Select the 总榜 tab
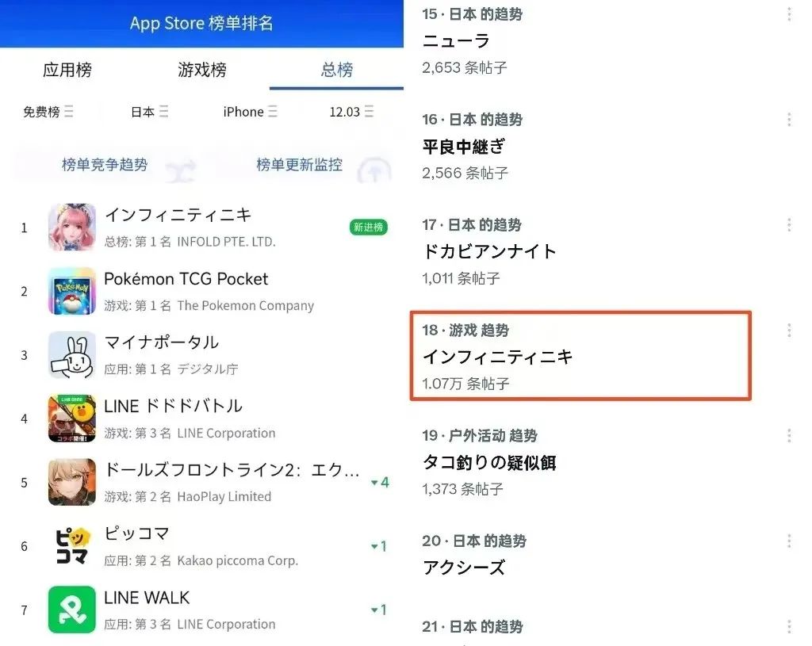Viewport: 812px width, 646px height. [337, 70]
